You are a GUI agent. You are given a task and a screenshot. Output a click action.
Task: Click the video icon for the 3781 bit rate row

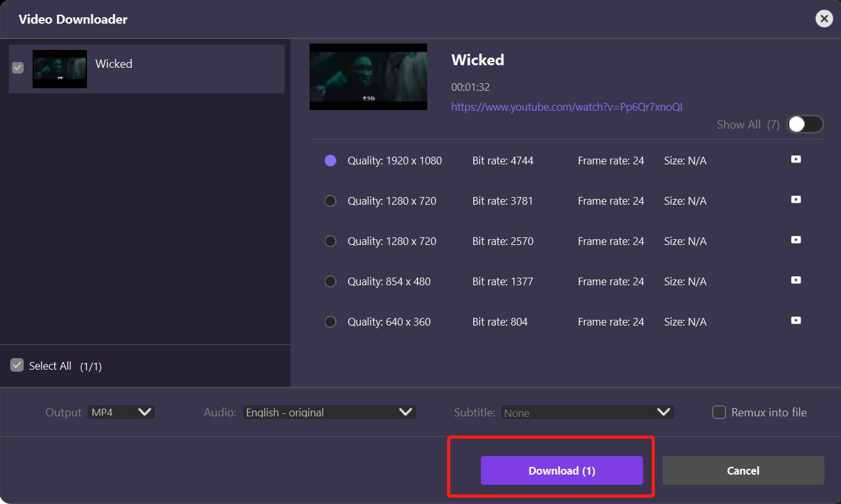pyautogui.click(x=796, y=200)
